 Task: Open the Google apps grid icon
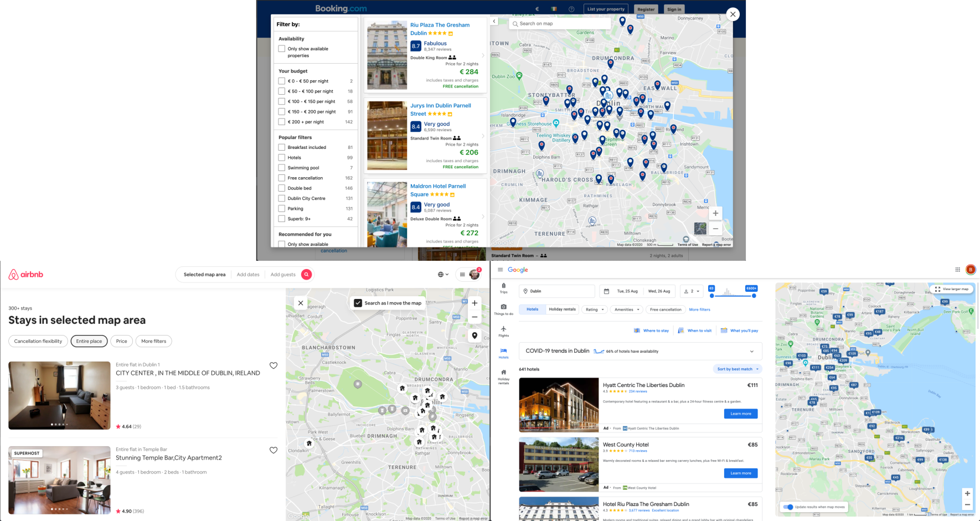(957, 270)
